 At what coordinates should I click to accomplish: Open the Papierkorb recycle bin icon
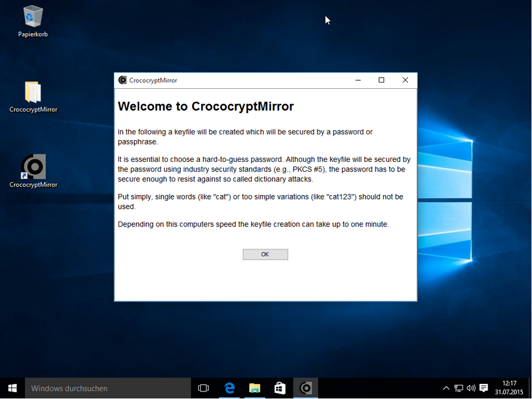pyautogui.click(x=33, y=21)
